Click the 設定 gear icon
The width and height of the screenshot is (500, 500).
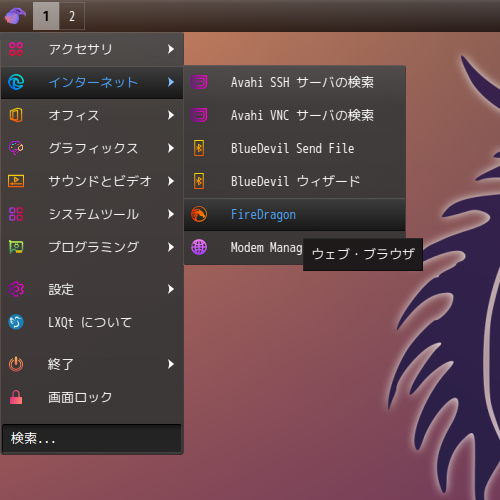click(16, 289)
